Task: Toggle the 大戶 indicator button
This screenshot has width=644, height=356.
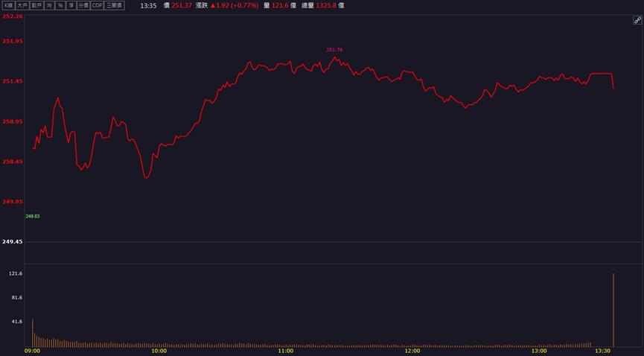Action: point(22,5)
